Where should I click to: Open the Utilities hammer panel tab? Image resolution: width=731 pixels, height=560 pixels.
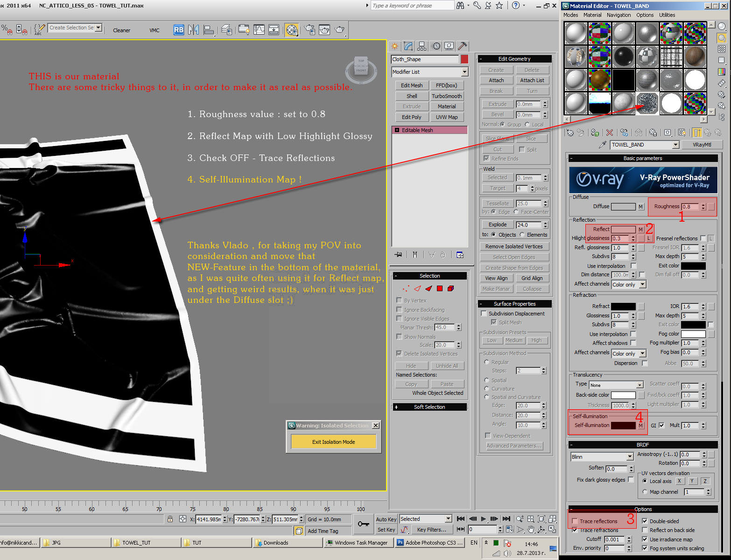[x=463, y=46]
